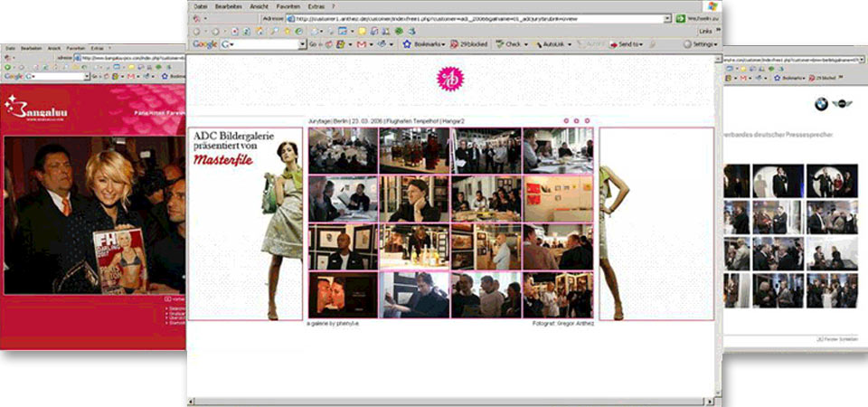
Task: Click the Search magnifier icon in center toolbar
Action: click(275, 32)
